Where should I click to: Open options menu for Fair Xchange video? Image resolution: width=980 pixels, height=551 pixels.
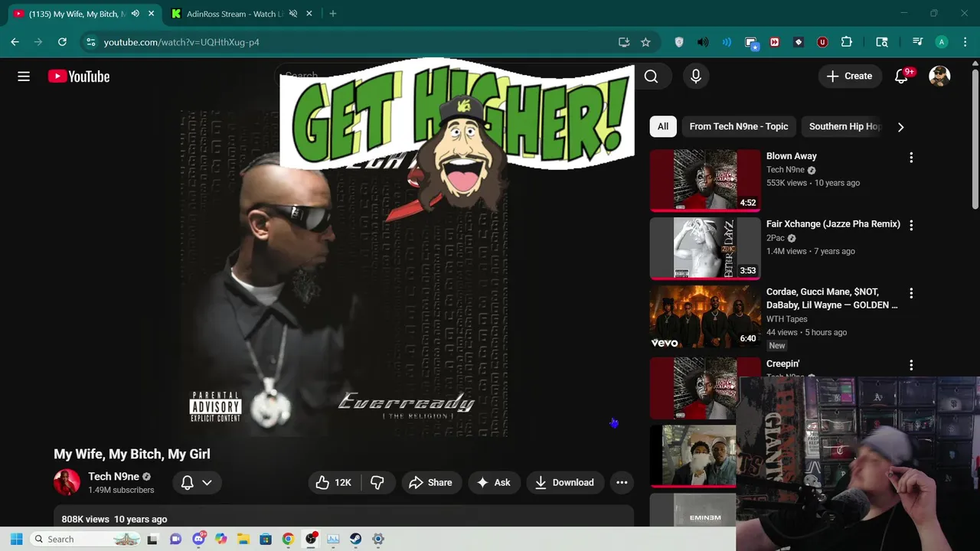pyautogui.click(x=911, y=226)
